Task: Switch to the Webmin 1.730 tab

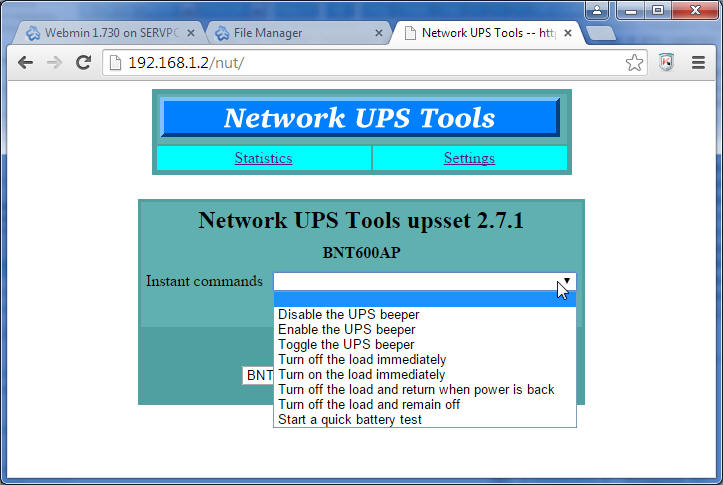Action: (x=110, y=33)
